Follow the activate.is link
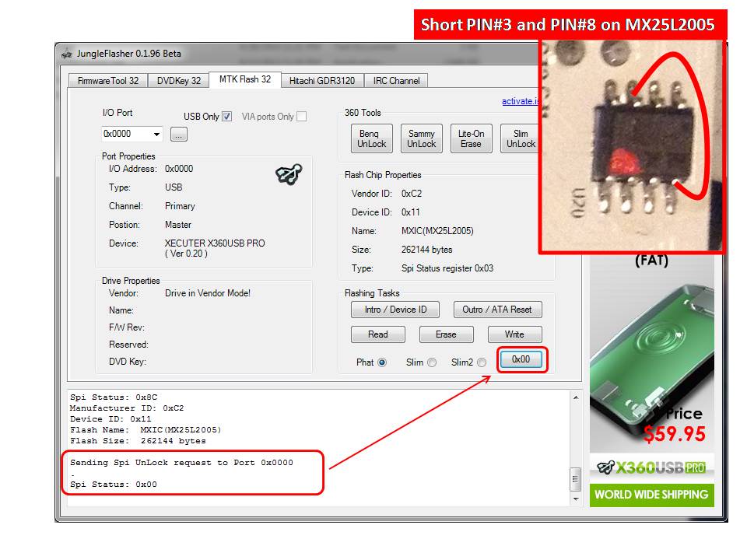Image resolution: width=747 pixels, height=560 pixels. [521, 101]
